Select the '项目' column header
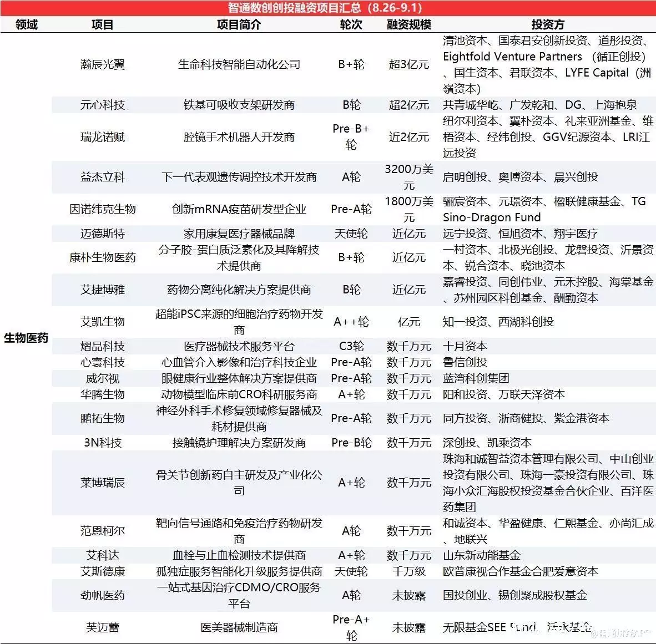 (x=103, y=24)
